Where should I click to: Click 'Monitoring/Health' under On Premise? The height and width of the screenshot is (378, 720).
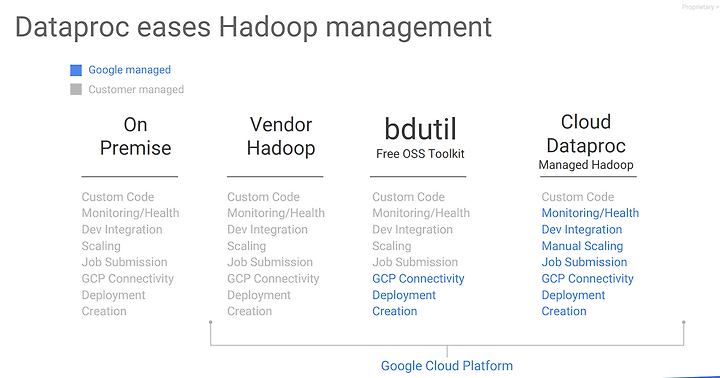pos(130,213)
